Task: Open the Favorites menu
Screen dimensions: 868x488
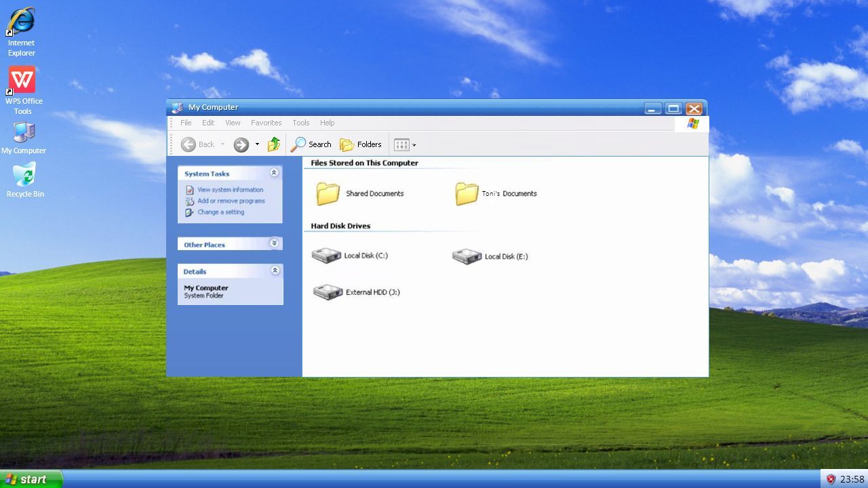Action: coord(267,123)
